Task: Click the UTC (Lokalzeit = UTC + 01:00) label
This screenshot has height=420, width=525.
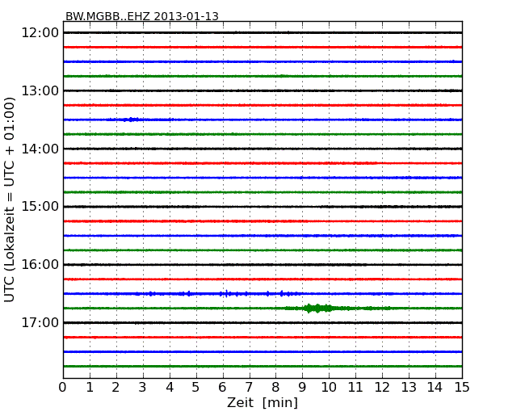Action: point(10,199)
